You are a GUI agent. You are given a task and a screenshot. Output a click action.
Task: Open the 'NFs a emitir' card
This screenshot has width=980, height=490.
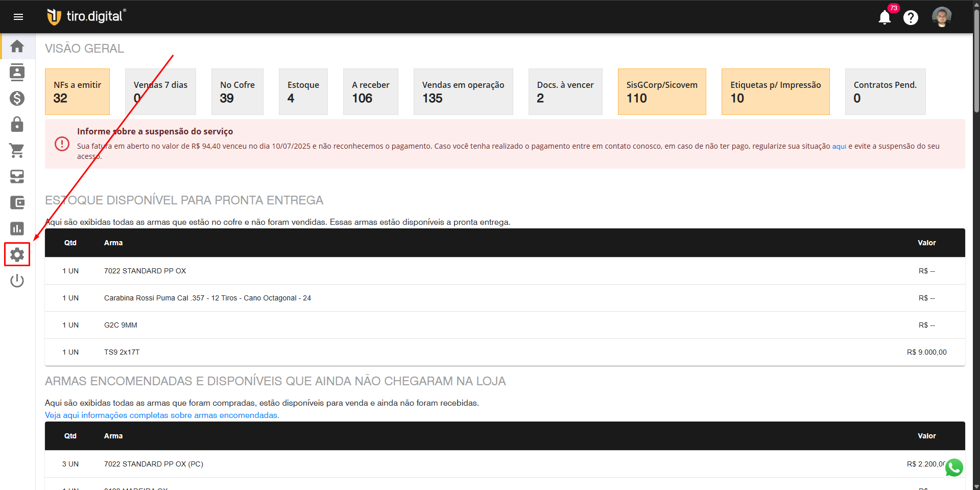click(x=77, y=91)
